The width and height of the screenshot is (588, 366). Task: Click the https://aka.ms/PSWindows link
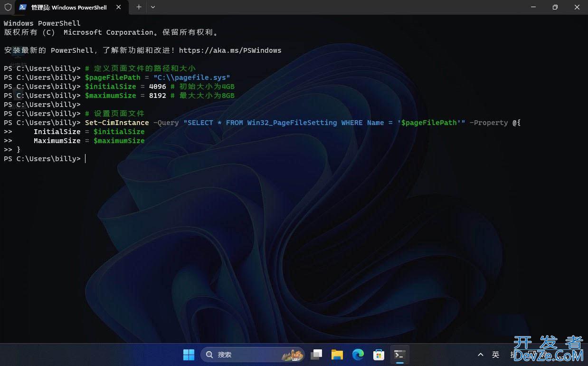230,50
